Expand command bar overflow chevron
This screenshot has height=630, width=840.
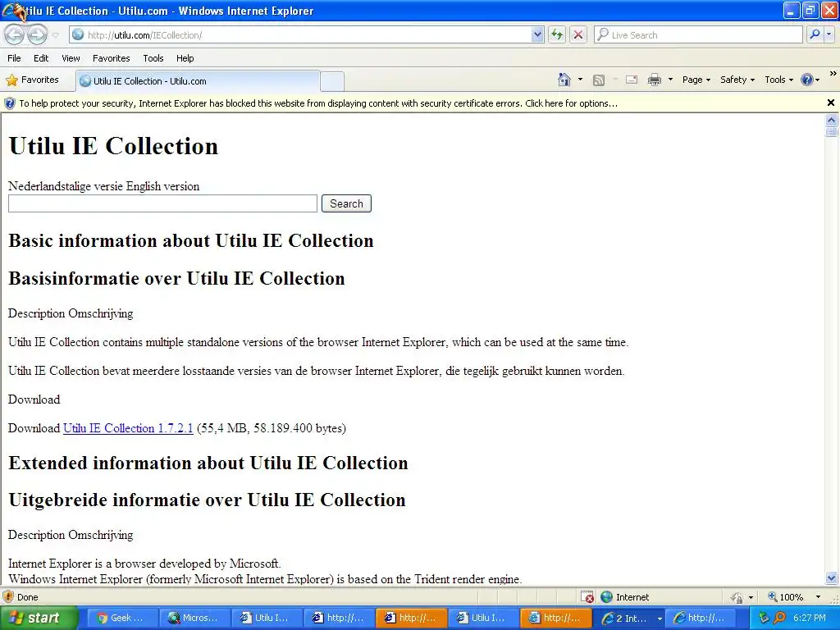[833, 73]
